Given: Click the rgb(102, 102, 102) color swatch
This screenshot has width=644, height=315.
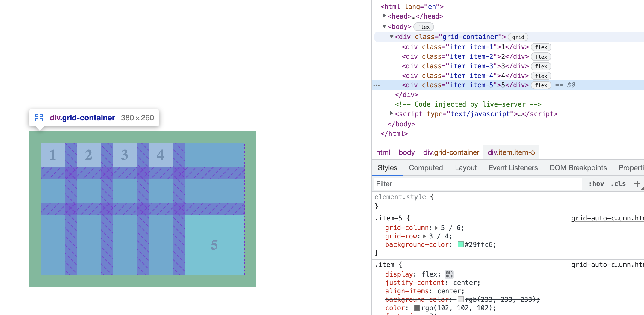Looking at the screenshot, I should 417,308.
